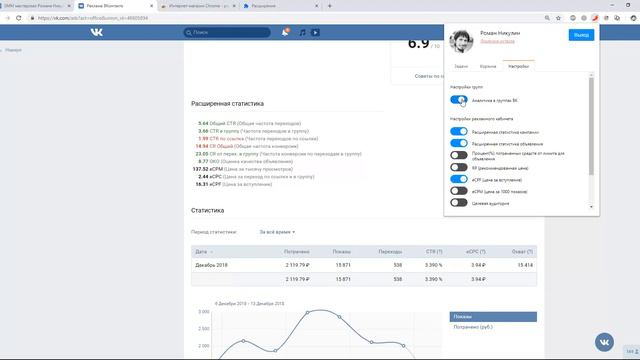This screenshot has height=360, width=640.
Task: Toggle Аналитика в группах ВК switch
Action: (459, 100)
